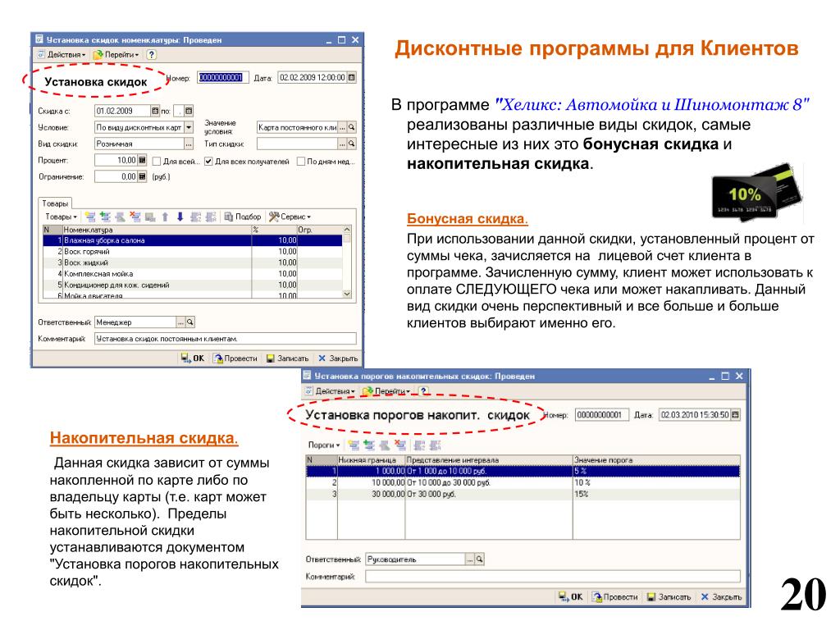Click Провести in thresholds window

[x=615, y=597]
